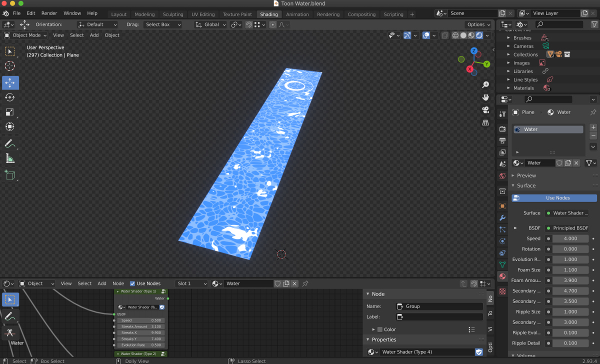Choose the Measure tool
The height and width of the screenshot is (364, 600).
click(x=10, y=158)
